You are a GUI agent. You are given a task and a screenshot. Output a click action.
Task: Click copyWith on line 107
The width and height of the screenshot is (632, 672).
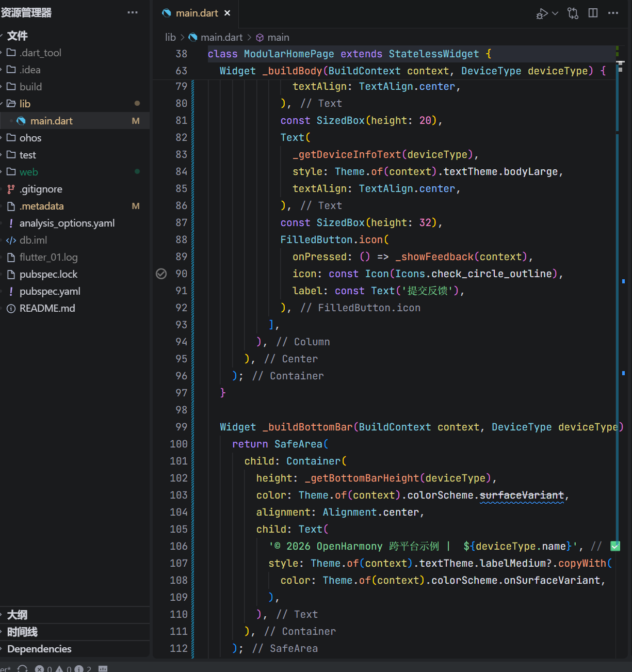(x=582, y=563)
